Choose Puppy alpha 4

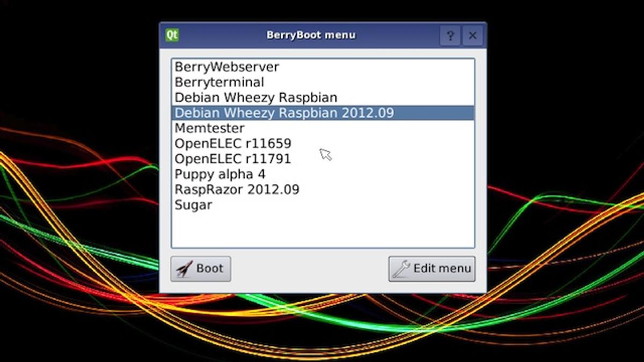click(x=323, y=174)
